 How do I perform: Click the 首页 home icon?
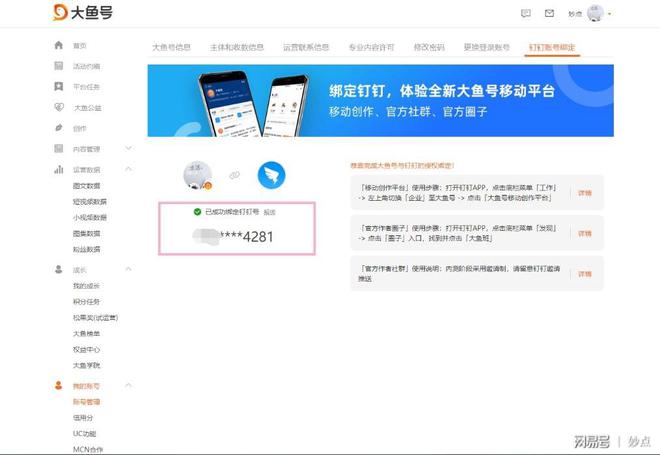click(x=59, y=45)
